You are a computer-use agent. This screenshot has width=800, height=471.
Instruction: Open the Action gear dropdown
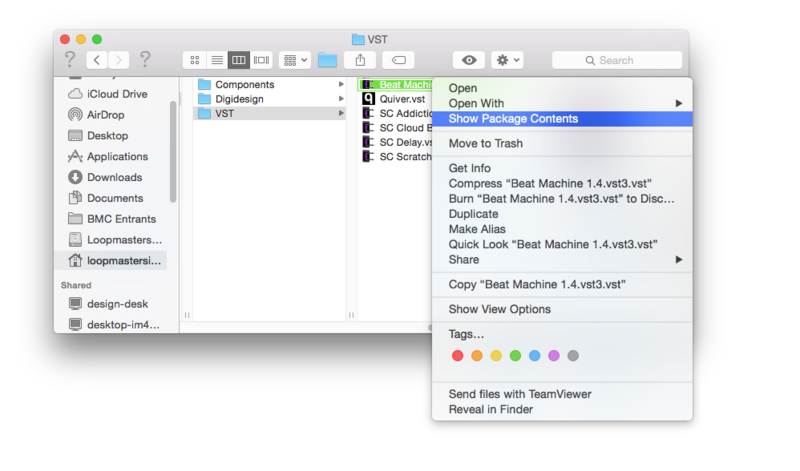(x=507, y=60)
